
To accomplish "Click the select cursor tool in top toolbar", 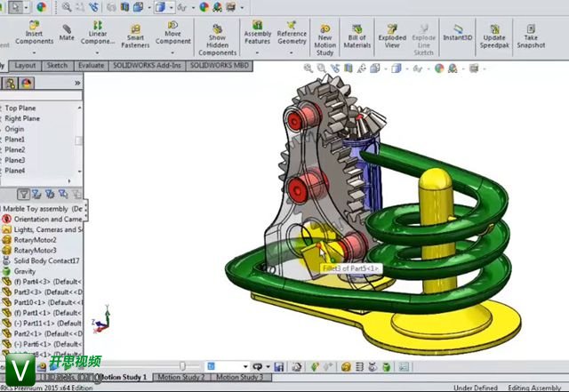I will point(16,7).
